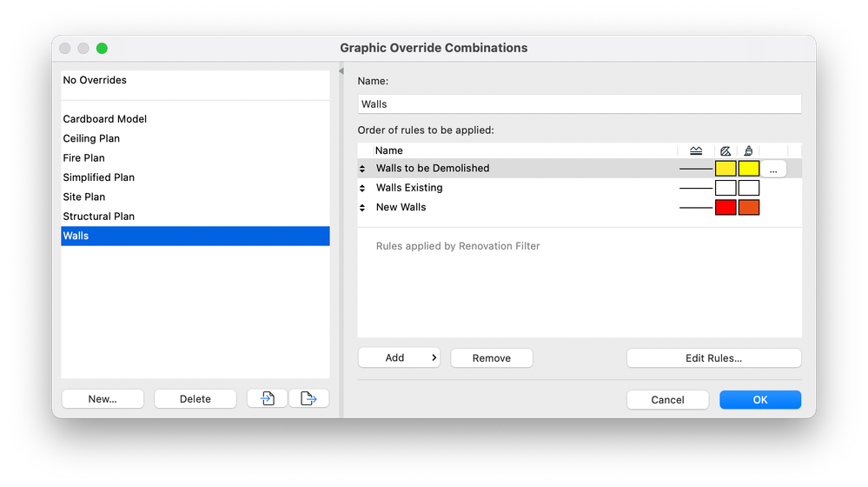This screenshot has height=487, width=868.
Task: Click the import override combination icon
Action: click(x=267, y=398)
